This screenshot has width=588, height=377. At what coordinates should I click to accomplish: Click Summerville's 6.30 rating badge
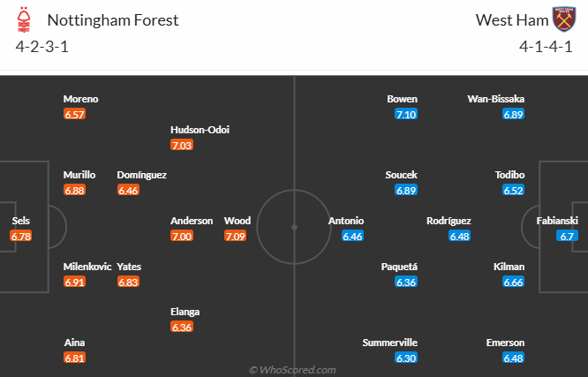[407, 358]
